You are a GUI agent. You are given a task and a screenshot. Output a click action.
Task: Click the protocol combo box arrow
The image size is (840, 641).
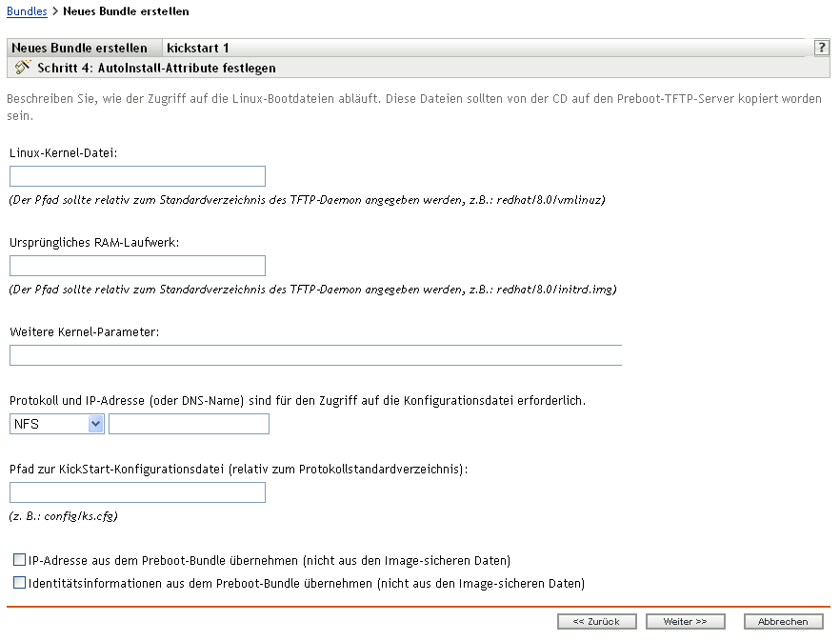coord(94,423)
